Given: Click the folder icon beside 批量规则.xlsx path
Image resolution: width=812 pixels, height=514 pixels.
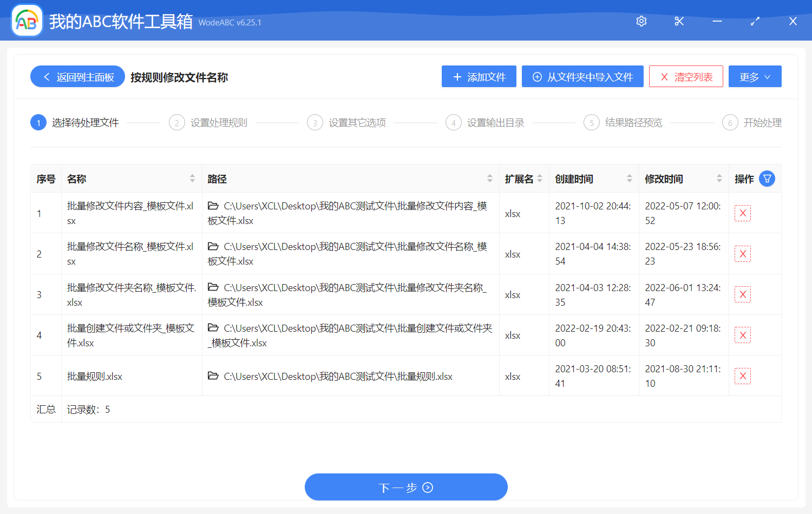Looking at the screenshot, I should (x=213, y=375).
